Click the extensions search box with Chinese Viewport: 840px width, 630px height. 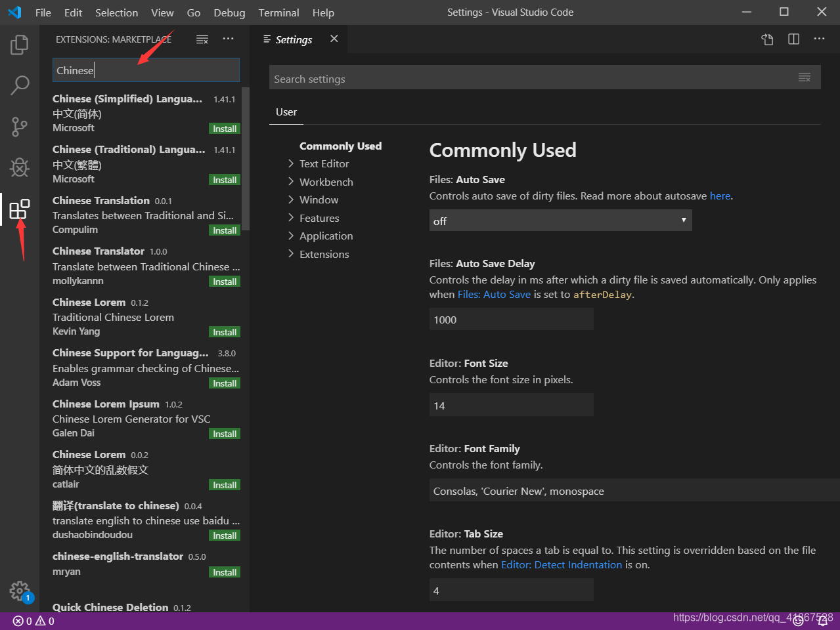coord(146,70)
